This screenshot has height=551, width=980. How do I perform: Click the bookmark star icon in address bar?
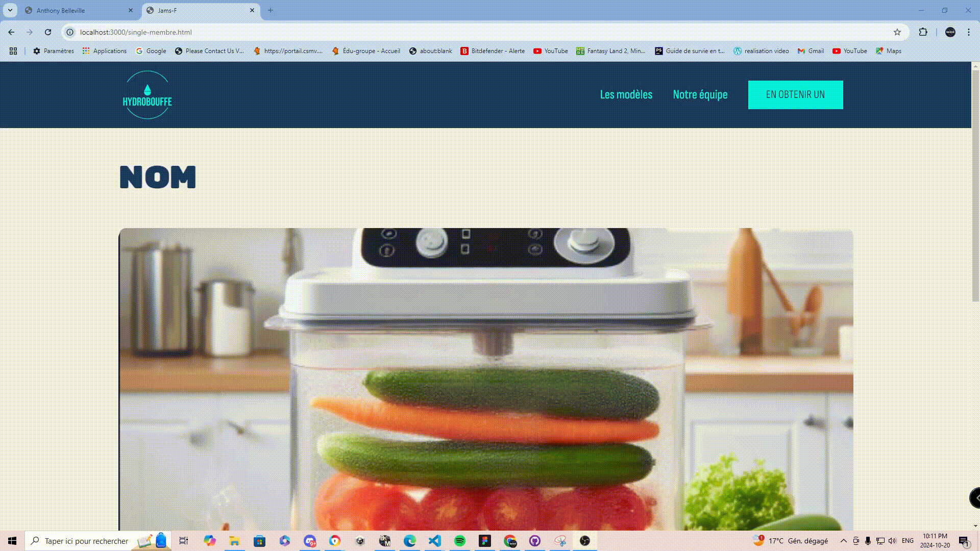[898, 32]
